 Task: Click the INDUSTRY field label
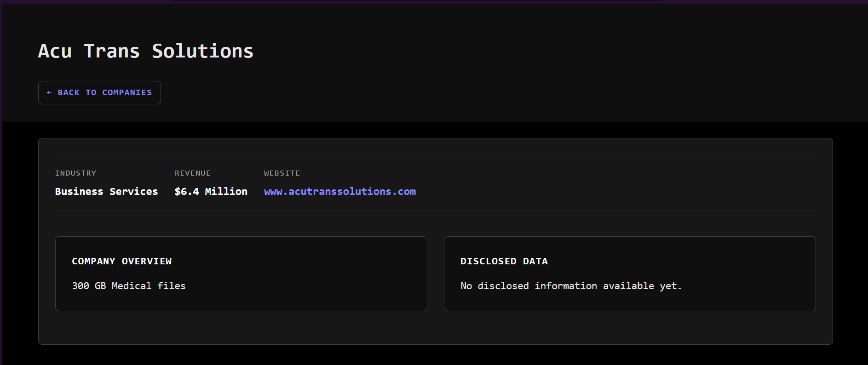75,173
